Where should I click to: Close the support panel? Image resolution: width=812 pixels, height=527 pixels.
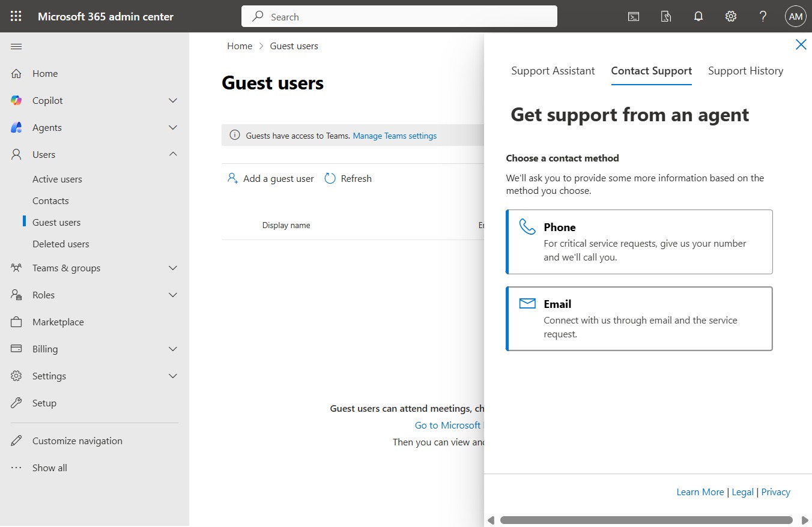click(801, 44)
